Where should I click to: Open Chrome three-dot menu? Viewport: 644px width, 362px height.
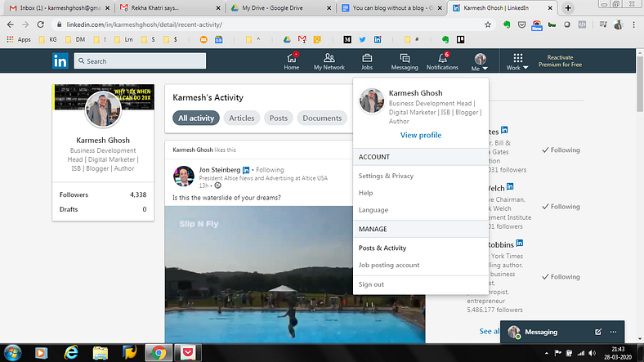click(633, 25)
